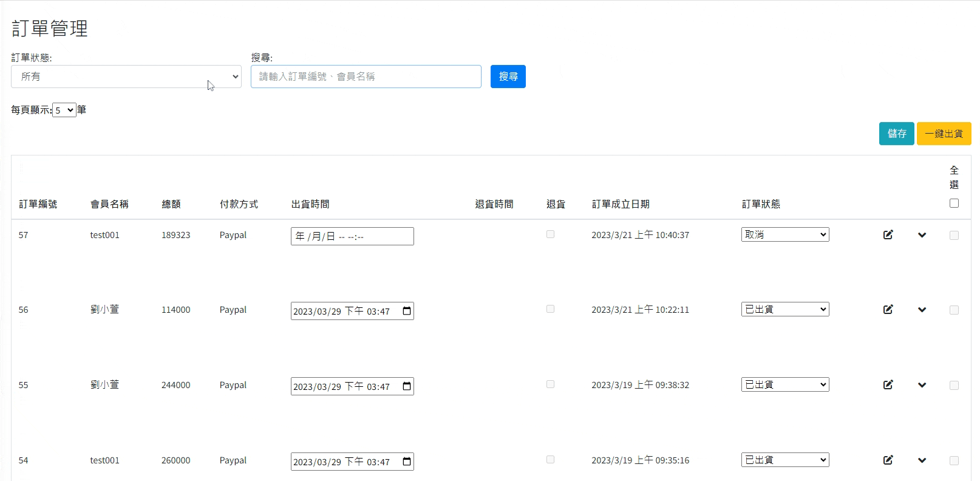Open order 56 status dropdown showing 已出貨

tap(785, 309)
